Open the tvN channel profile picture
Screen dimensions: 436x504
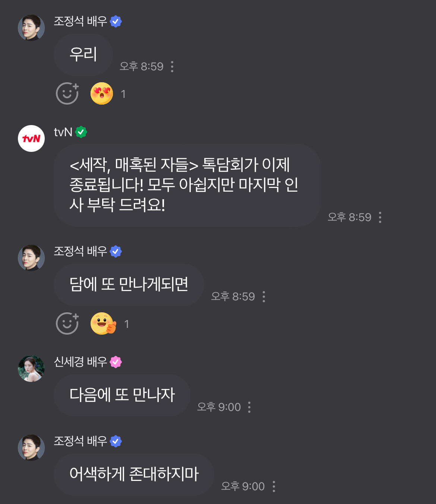pos(31,138)
